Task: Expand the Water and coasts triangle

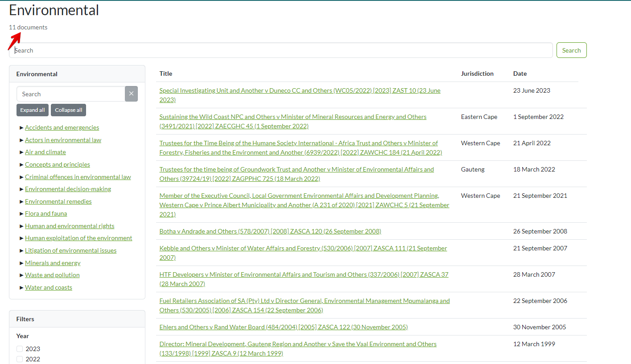Action: 21,288
